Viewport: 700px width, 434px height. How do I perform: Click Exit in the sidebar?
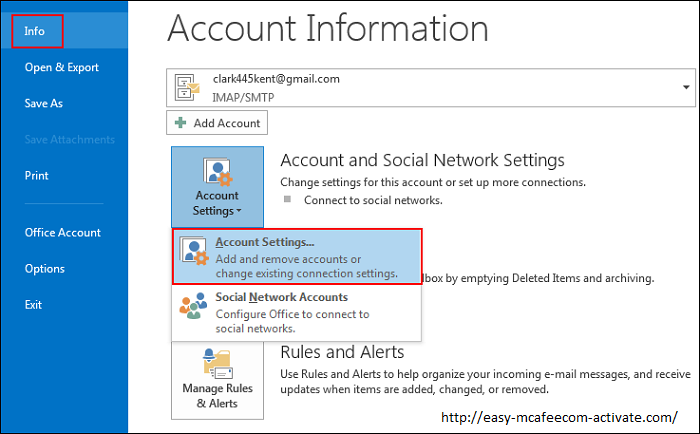pos(33,305)
